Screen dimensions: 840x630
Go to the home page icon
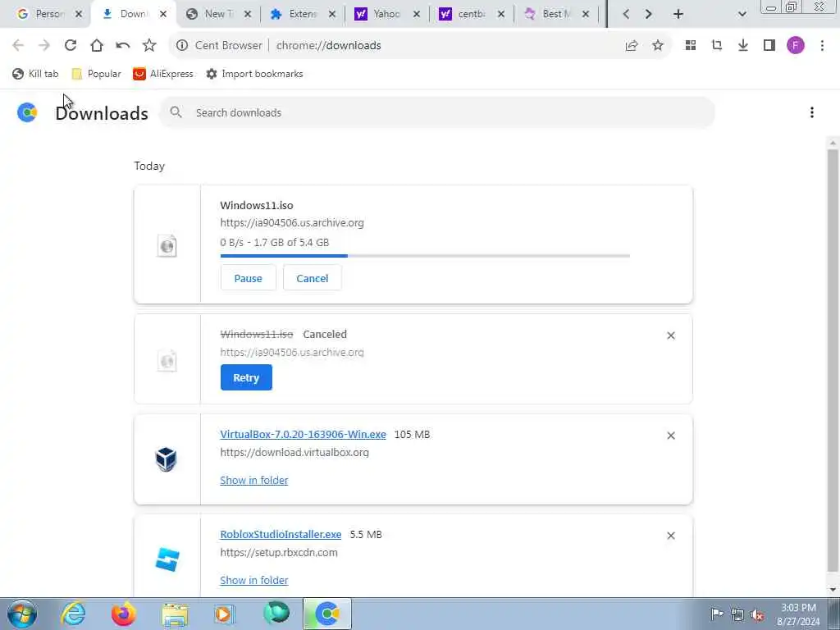[x=97, y=46]
